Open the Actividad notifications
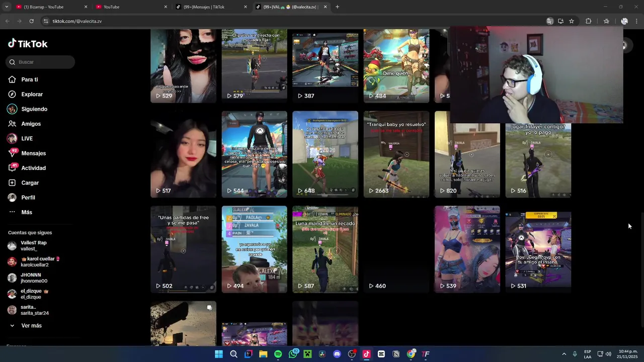The height and width of the screenshot is (362, 644). [x=33, y=168]
